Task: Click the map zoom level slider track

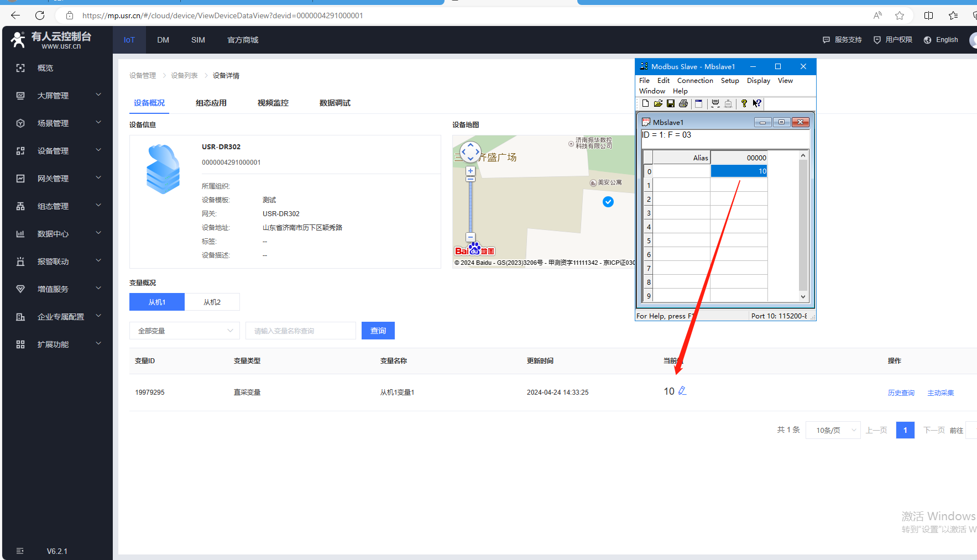Action: (471, 207)
